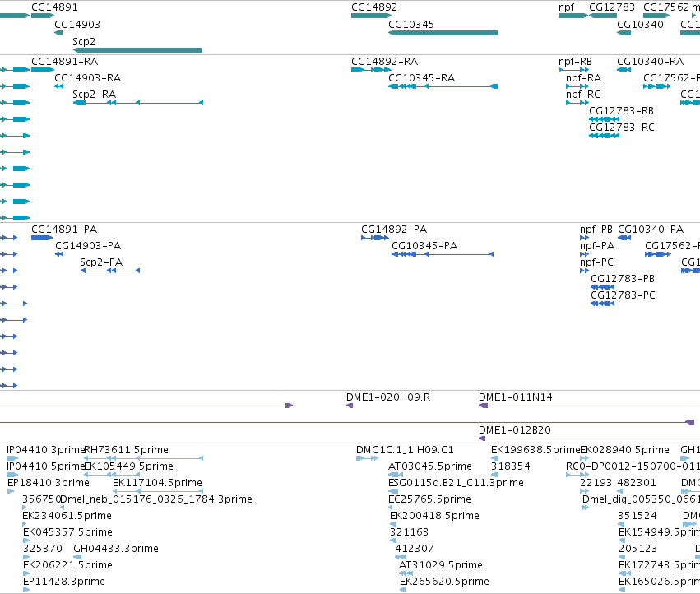The height and width of the screenshot is (594, 700).
Task: Click the npf-PB protein label
Action: (596, 230)
